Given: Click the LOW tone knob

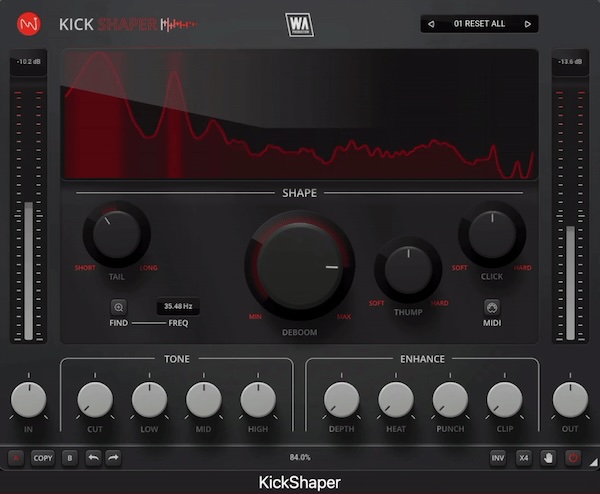Looking at the screenshot, I should click(149, 399).
